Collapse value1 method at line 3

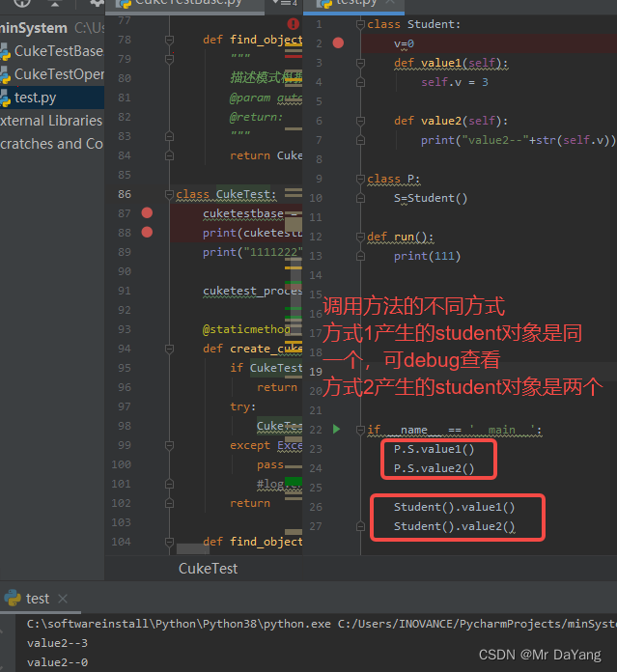coord(360,63)
